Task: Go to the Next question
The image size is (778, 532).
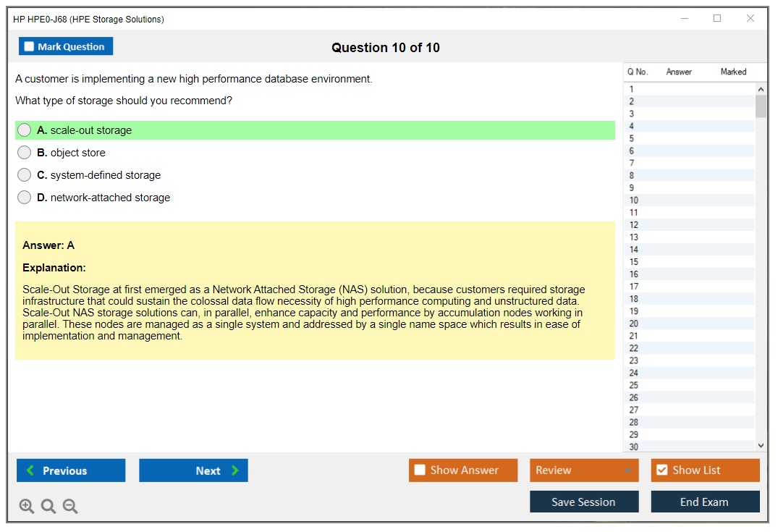Action: point(193,470)
